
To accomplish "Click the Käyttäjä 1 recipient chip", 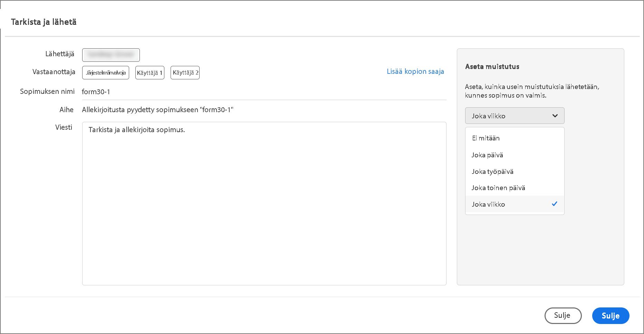I will 150,73.
